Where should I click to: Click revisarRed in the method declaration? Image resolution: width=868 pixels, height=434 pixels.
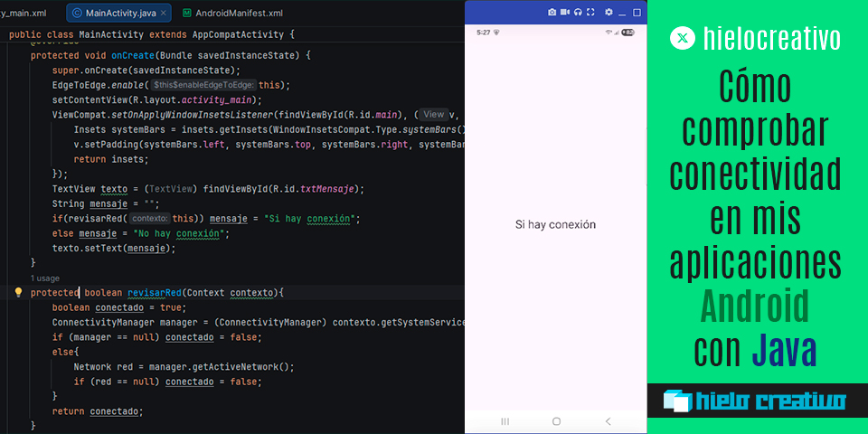(x=155, y=292)
